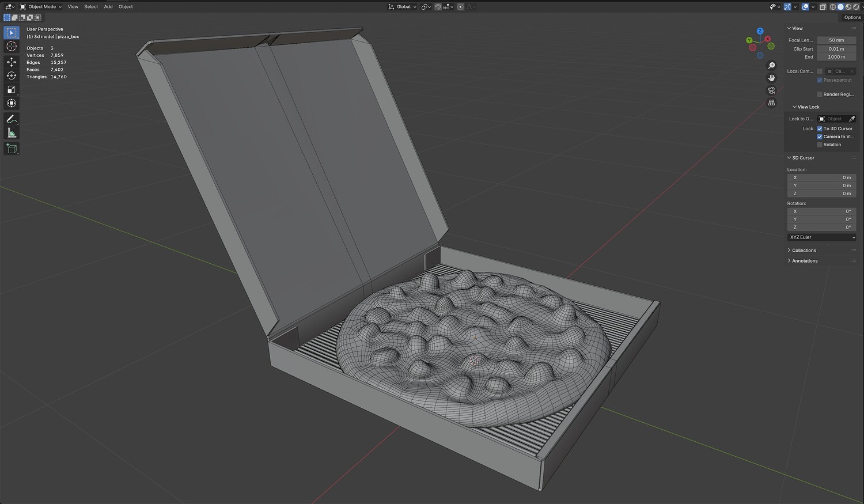Open the Select menu
The image size is (864, 504).
91,7
